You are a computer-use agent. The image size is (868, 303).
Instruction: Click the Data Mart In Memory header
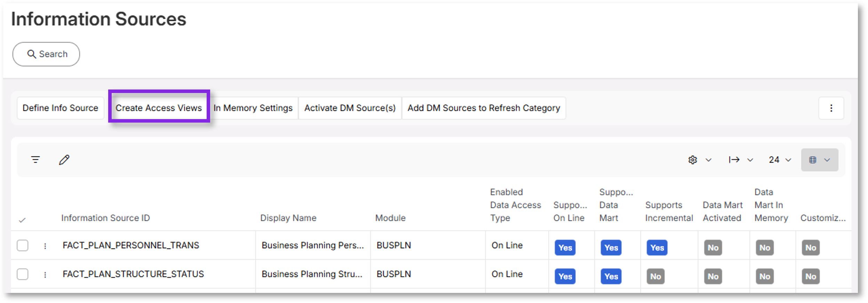pyautogui.click(x=771, y=205)
